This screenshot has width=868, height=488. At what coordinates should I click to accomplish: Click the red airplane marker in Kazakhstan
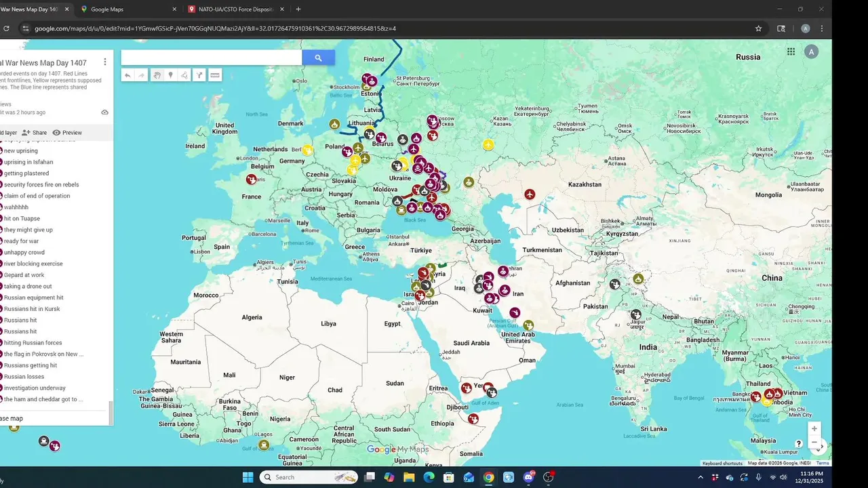pos(530,195)
